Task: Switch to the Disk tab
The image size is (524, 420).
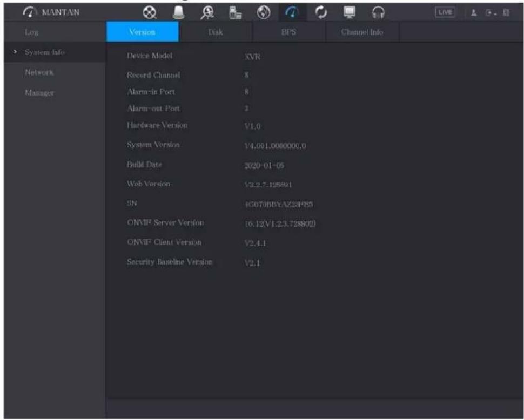Action: [216, 32]
